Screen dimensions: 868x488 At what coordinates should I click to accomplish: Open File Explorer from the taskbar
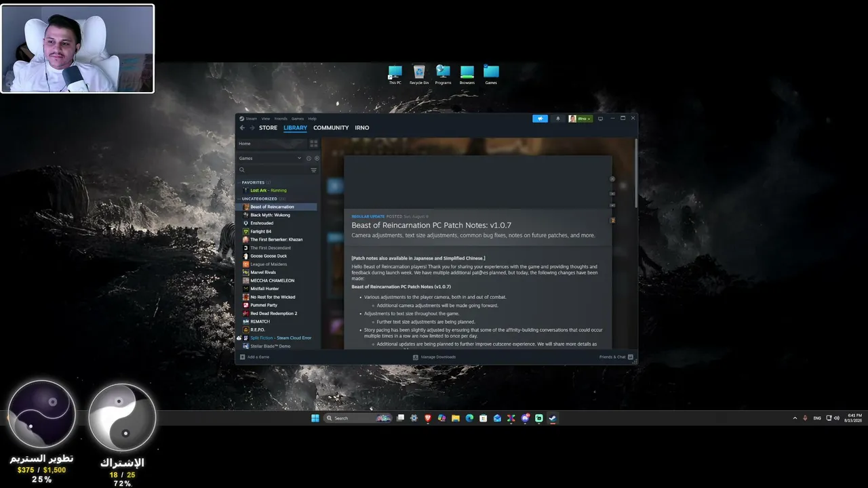click(456, 418)
